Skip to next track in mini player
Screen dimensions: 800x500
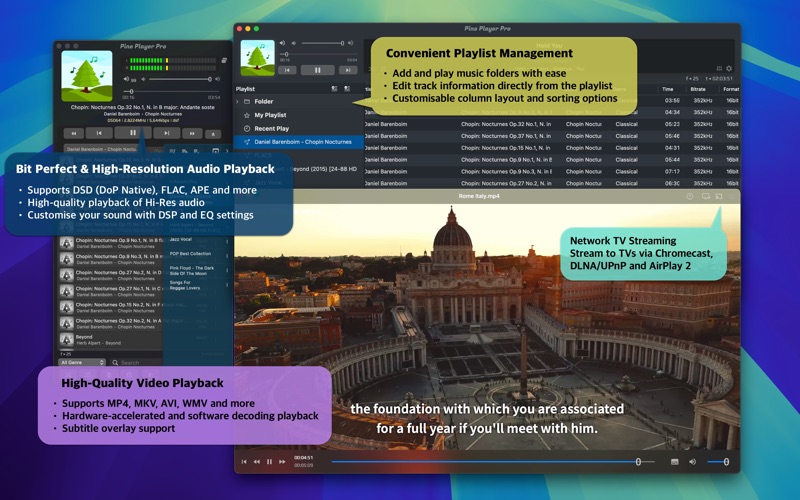[x=167, y=133]
